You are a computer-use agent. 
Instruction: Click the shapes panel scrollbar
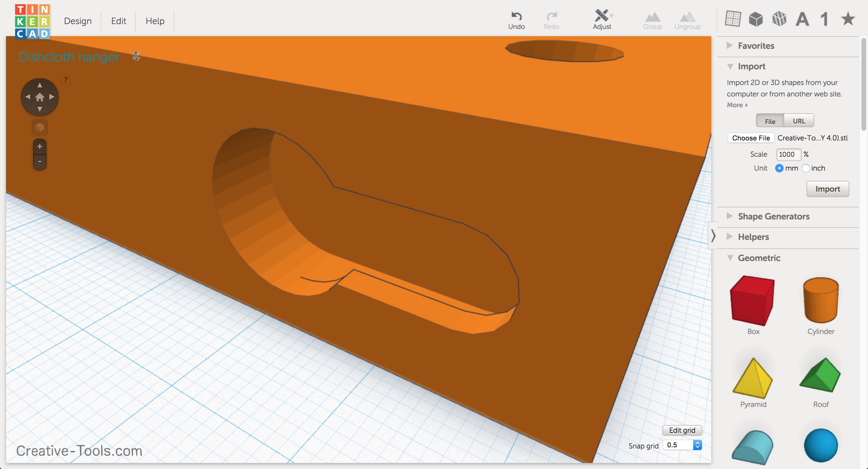click(x=863, y=84)
